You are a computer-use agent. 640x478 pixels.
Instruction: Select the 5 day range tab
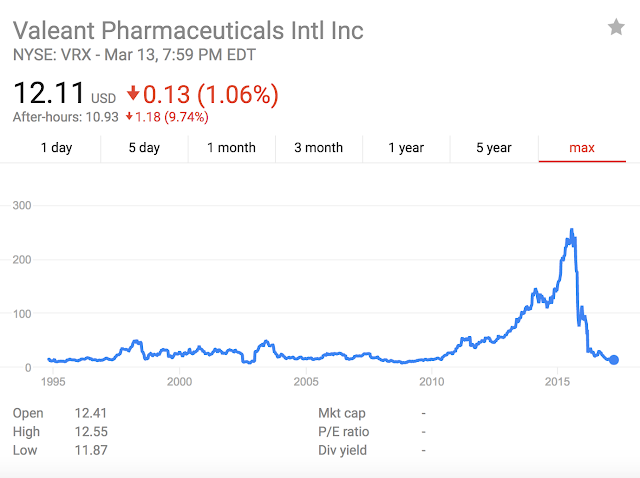[144, 148]
